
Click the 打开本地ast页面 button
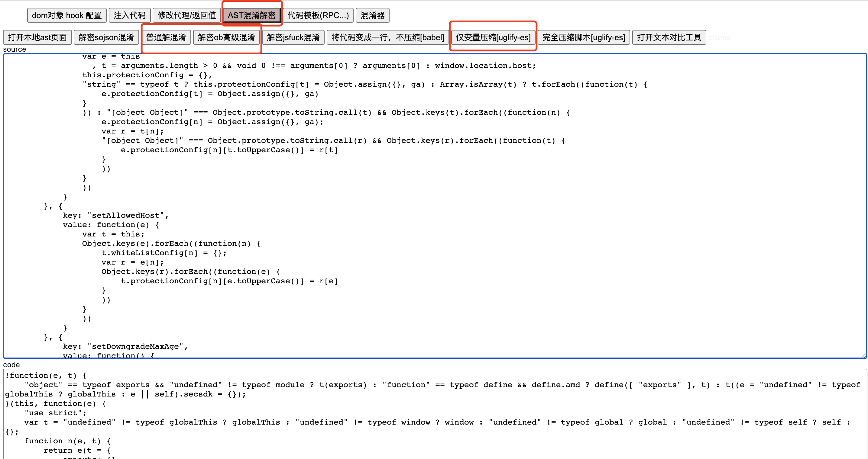(37, 37)
